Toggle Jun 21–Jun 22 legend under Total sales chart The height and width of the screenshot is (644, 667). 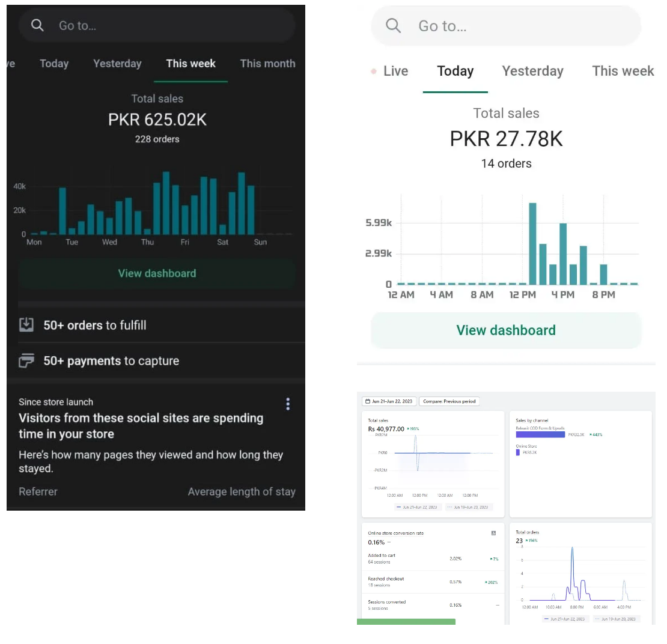tap(416, 508)
